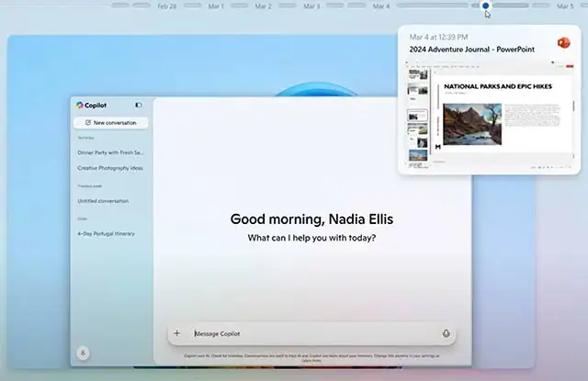Click the Mar 4 at 12:39 PM timestamp
Viewport: 588px width, 381px height.
[x=438, y=37]
